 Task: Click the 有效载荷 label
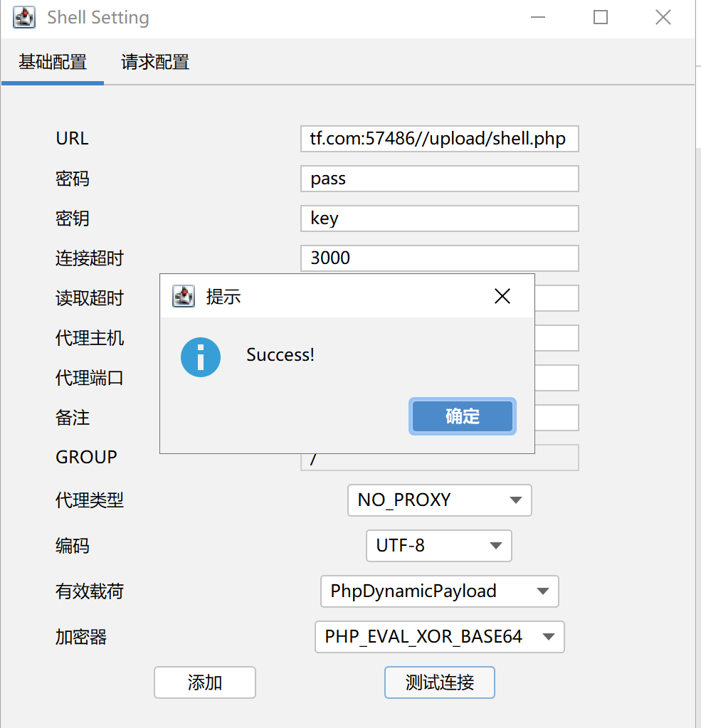click(x=90, y=591)
